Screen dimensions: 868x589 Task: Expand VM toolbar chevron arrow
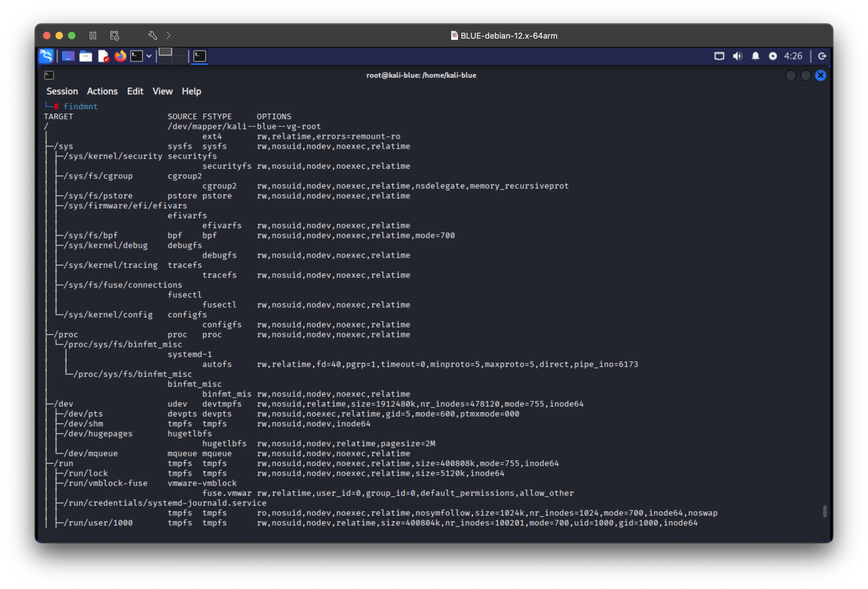pos(168,36)
